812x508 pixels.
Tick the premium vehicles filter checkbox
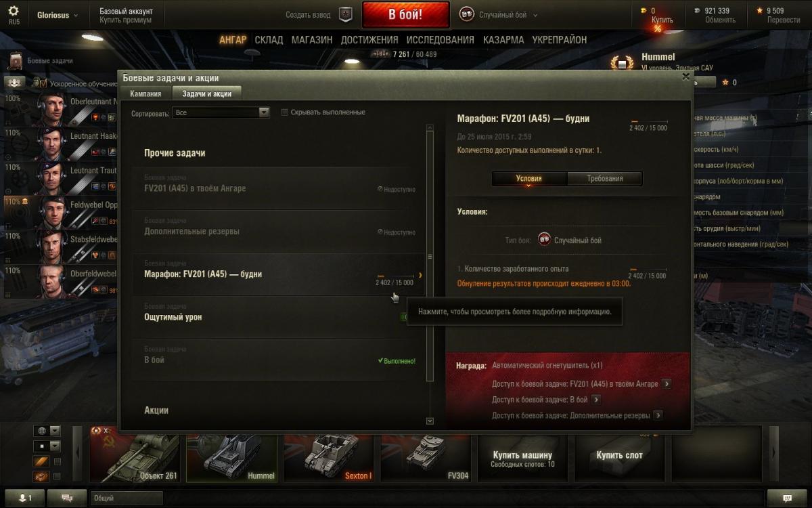click(58, 461)
